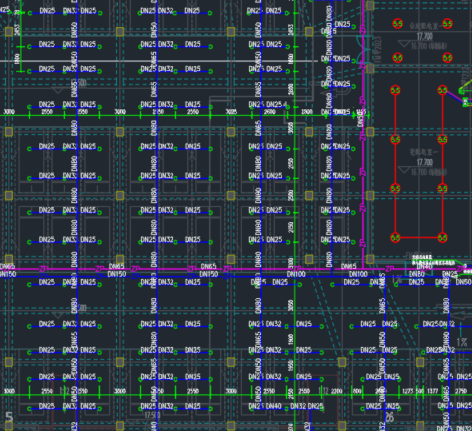Select the large gray 1% slope label
The width and height of the screenshot is (472, 431).
[x=462, y=342]
